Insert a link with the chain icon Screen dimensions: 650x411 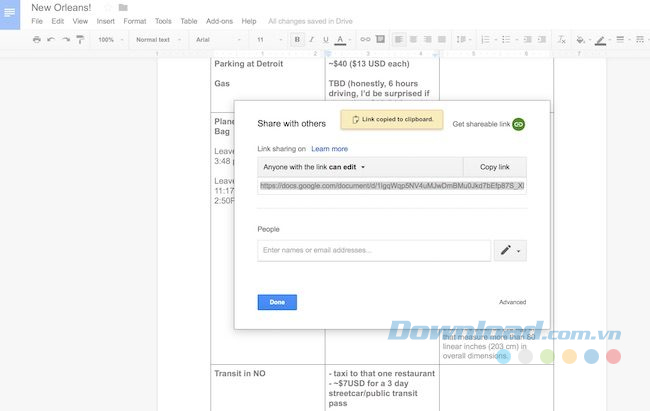tap(365, 39)
